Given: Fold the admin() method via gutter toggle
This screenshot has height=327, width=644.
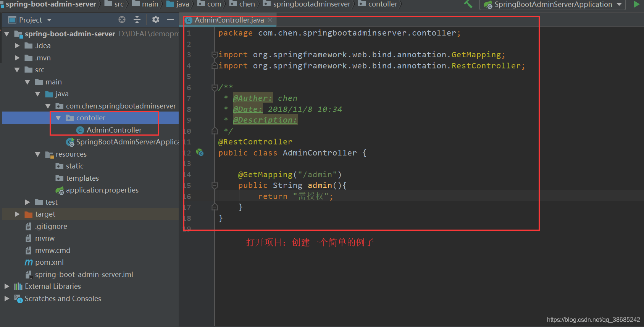Looking at the screenshot, I should pyautogui.click(x=215, y=186).
